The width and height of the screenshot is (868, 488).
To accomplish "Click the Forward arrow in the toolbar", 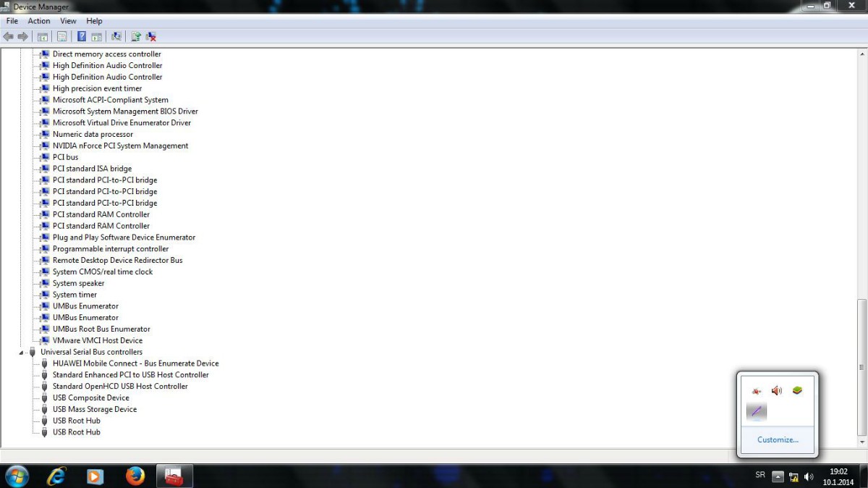I will pos(23,36).
